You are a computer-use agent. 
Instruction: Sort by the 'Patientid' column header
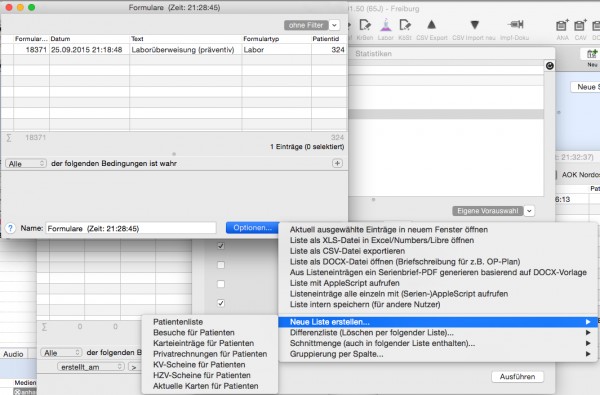(329, 39)
